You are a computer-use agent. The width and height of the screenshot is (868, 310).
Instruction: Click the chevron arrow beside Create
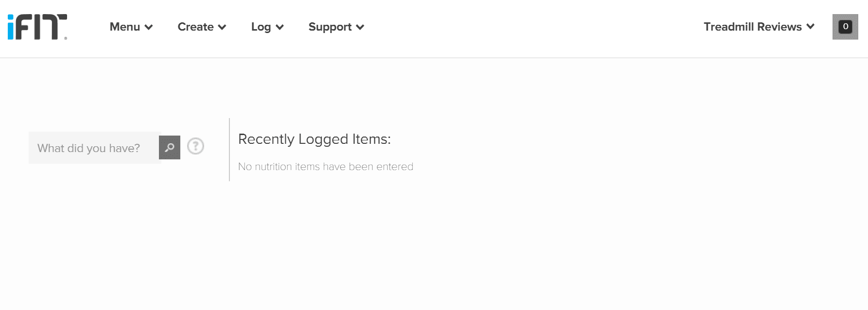click(x=222, y=27)
